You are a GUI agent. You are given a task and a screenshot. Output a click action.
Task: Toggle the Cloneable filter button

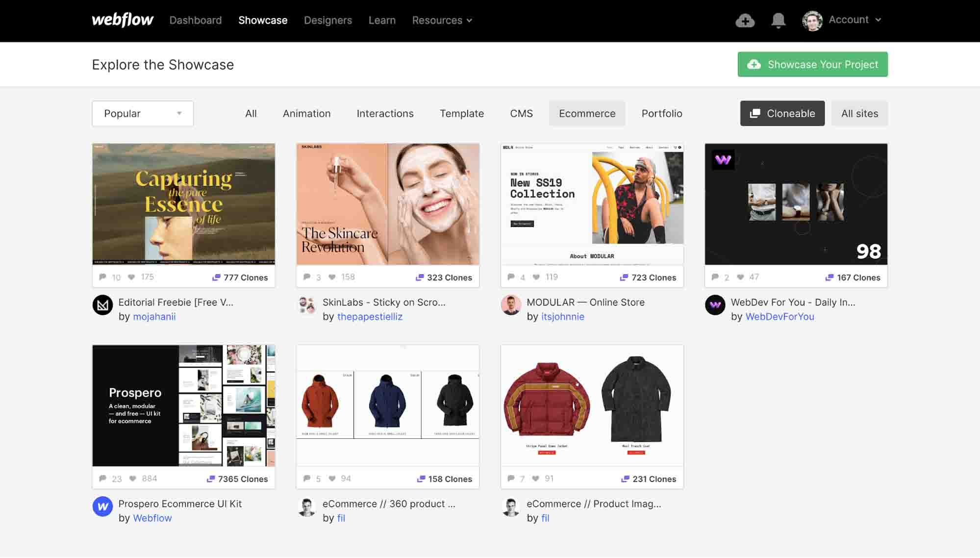click(x=782, y=113)
